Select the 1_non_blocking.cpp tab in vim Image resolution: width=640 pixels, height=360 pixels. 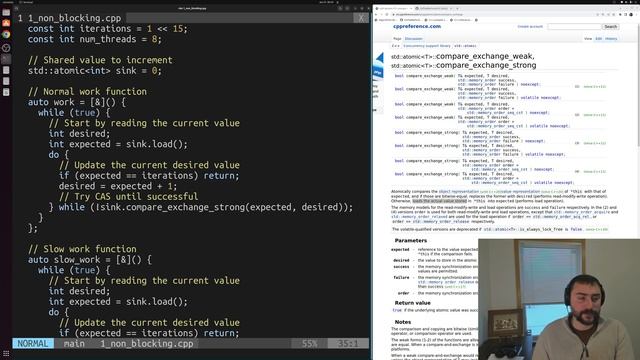70,18
